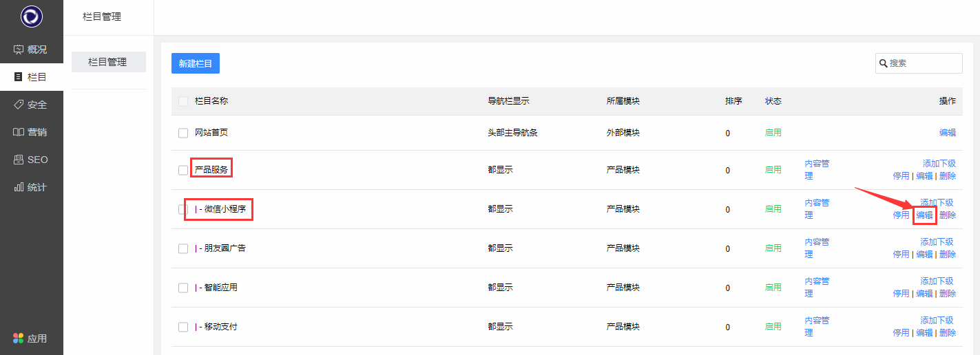Click 添加下级 for 移动支付 row
Screen dimensions: 980x355
[x=937, y=321]
